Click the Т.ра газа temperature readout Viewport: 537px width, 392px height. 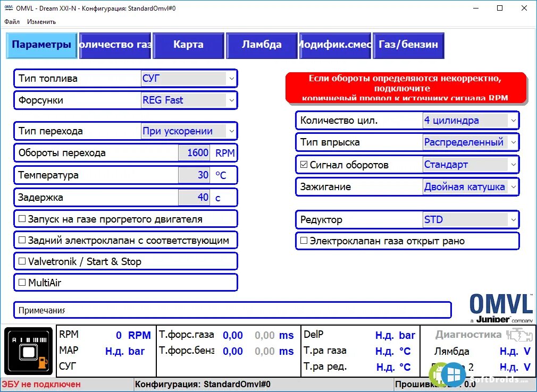click(x=393, y=351)
